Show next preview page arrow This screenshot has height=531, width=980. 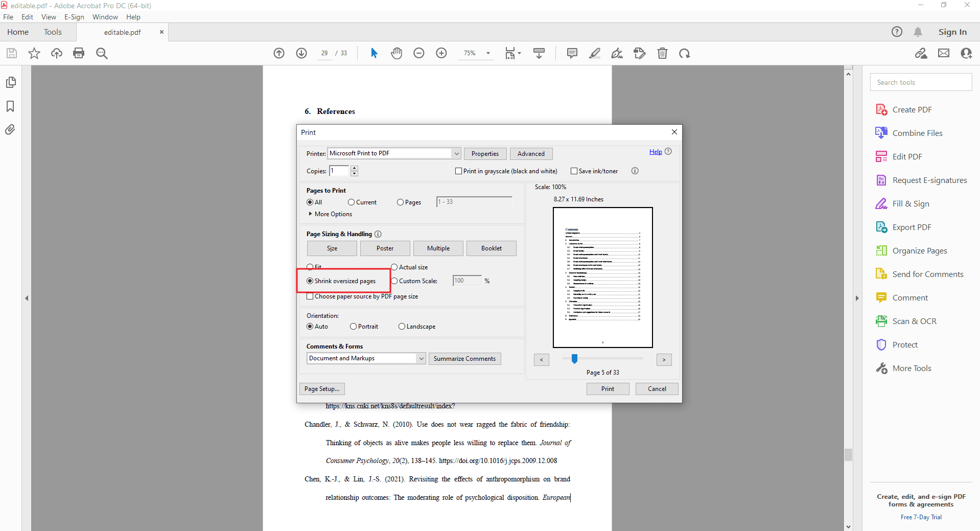click(x=664, y=360)
